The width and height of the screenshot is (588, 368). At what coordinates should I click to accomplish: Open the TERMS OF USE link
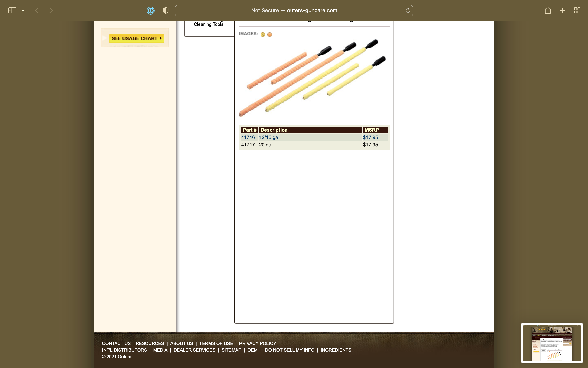(x=216, y=343)
